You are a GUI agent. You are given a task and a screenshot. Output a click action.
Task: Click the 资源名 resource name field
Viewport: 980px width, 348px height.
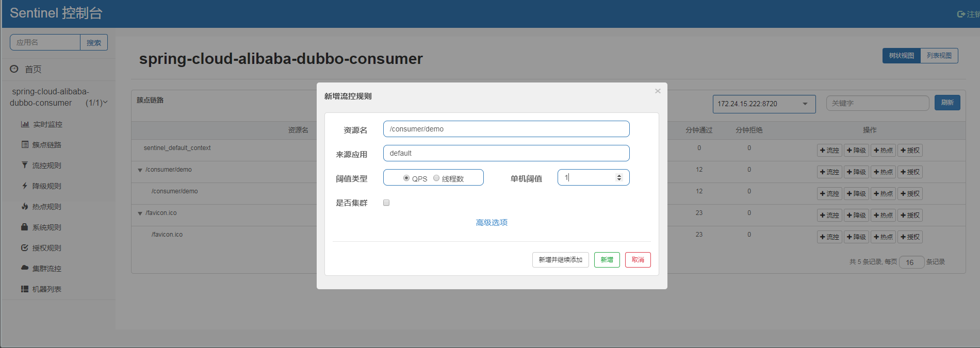coord(507,129)
